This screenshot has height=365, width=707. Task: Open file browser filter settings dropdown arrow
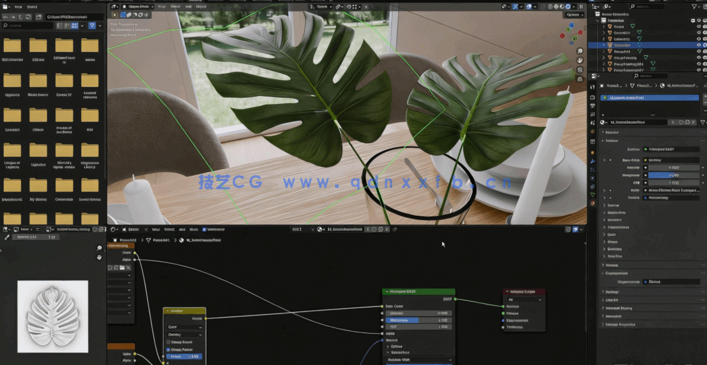pyautogui.click(x=100, y=26)
